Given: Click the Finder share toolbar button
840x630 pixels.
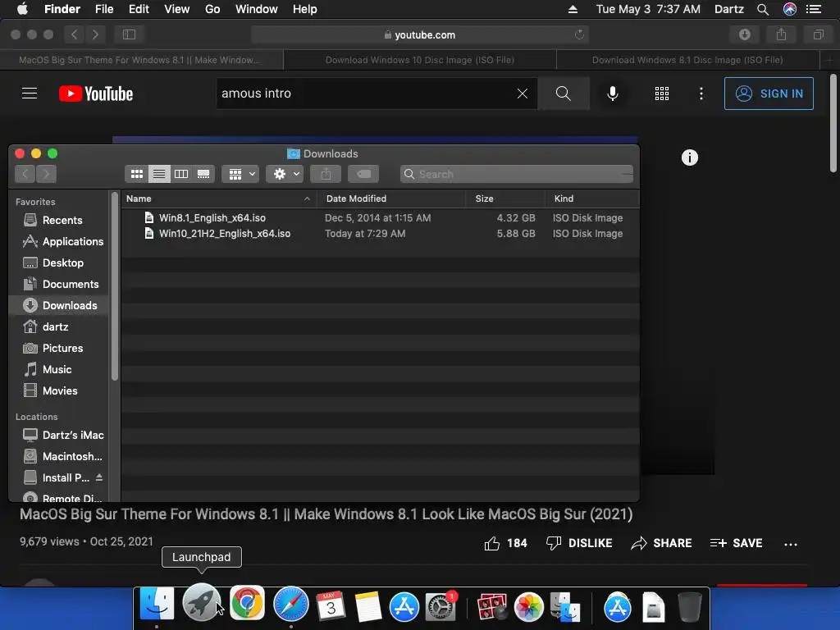Looking at the screenshot, I should click(326, 174).
